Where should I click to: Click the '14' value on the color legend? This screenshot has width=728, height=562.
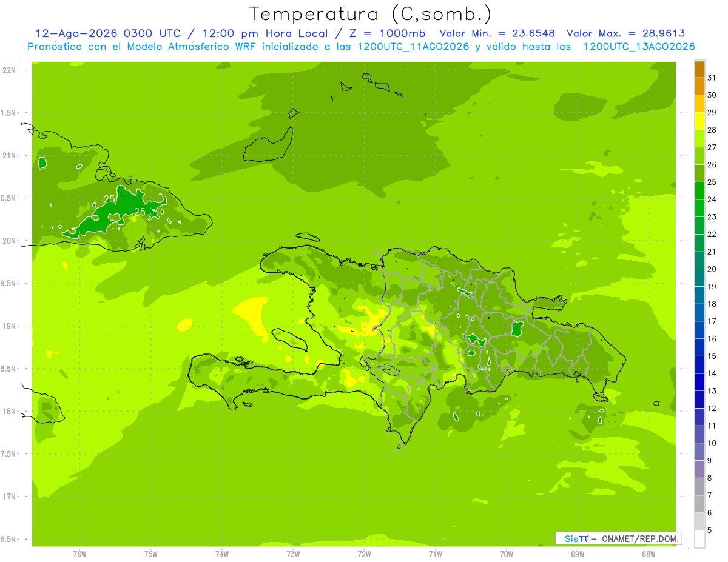[x=712, y=373]
